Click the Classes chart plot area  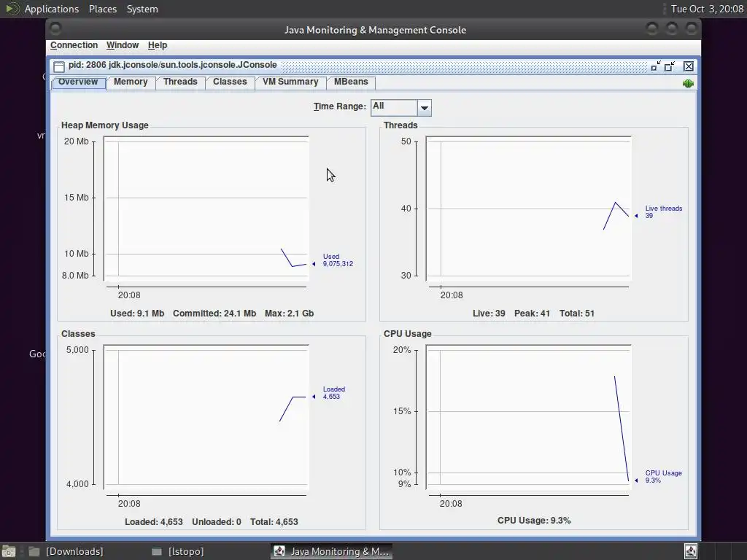click(206, 417)
